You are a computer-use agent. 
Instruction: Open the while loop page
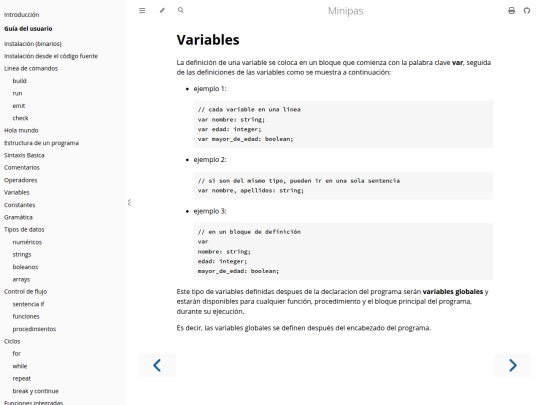point(20,366)
